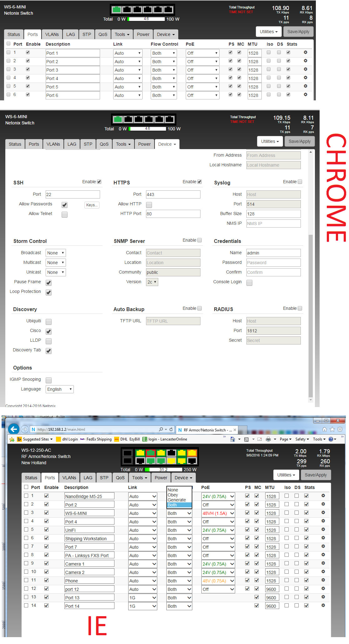
Task: Click the refresh icon in IE address bar
Action: coord(171,429)
